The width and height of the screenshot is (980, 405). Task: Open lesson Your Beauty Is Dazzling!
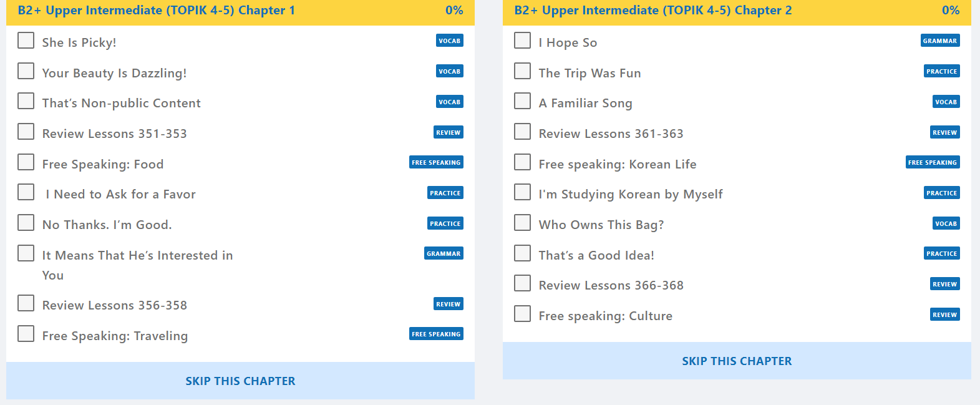[114, 73]
